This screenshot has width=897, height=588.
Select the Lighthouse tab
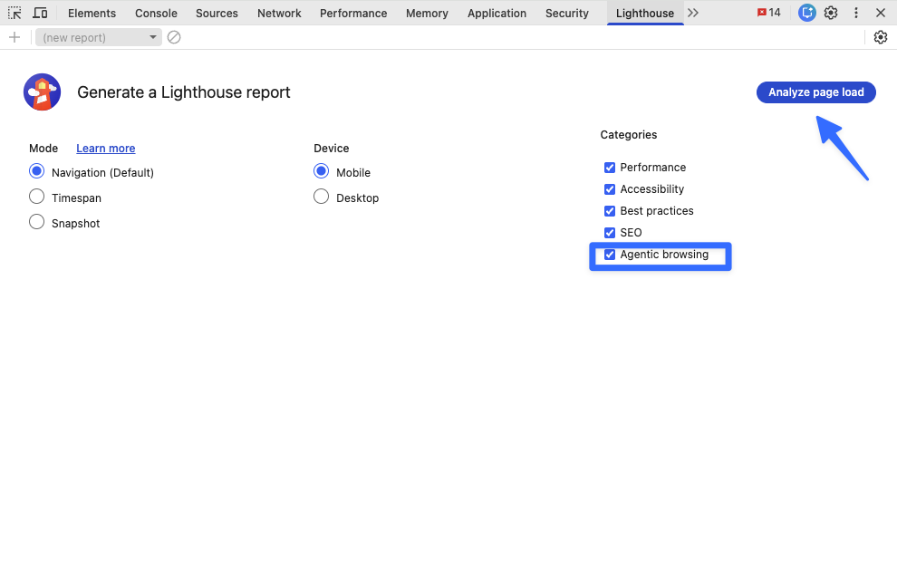point(645,14)
